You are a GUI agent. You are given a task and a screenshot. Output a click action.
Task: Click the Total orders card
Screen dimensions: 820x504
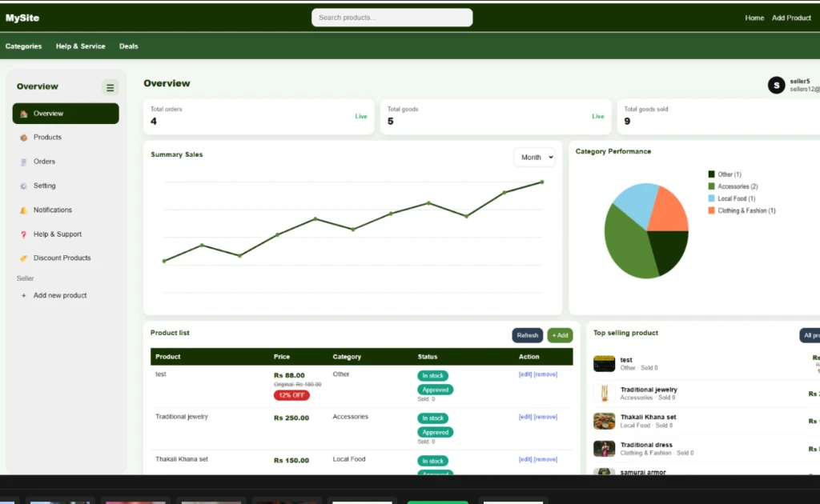point(259,117)
